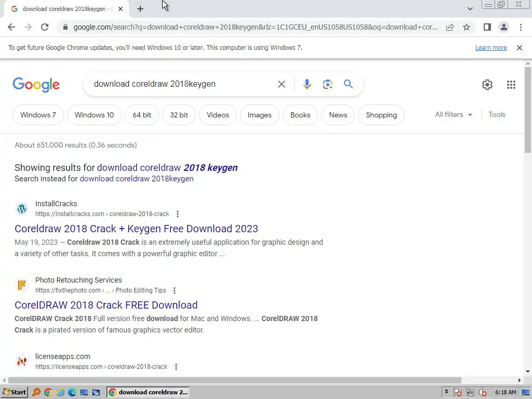Submit search with magnifier icon
Screen dimensions: 532x399
[348, 84]
